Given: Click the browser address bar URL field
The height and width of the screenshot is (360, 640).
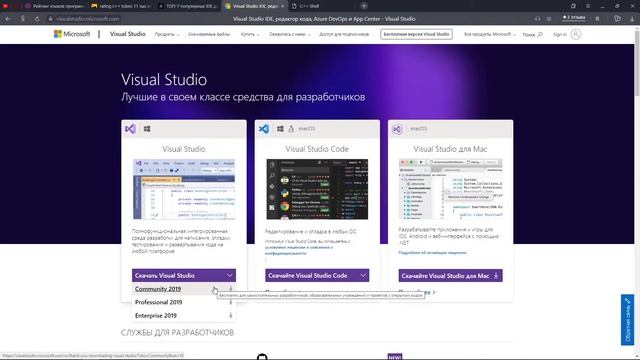Looking at the screenshot, I should click(88, 19).
